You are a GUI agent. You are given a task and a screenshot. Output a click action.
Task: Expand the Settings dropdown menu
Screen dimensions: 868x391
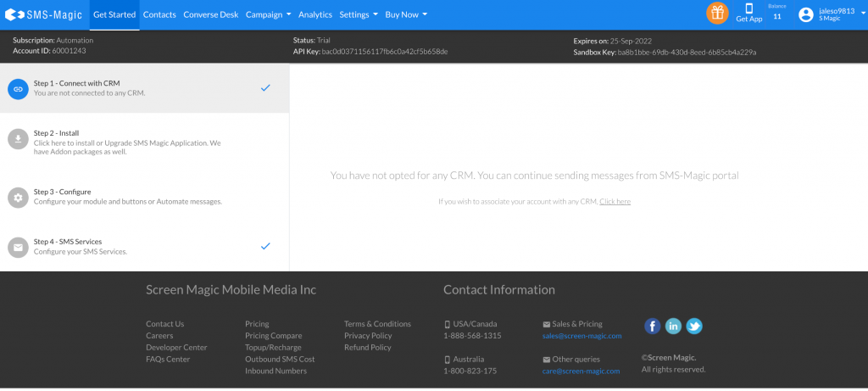tap(359, 15)
